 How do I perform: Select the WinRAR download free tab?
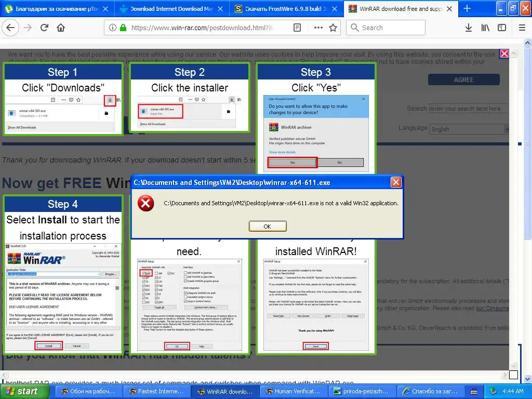click(401, 9)
